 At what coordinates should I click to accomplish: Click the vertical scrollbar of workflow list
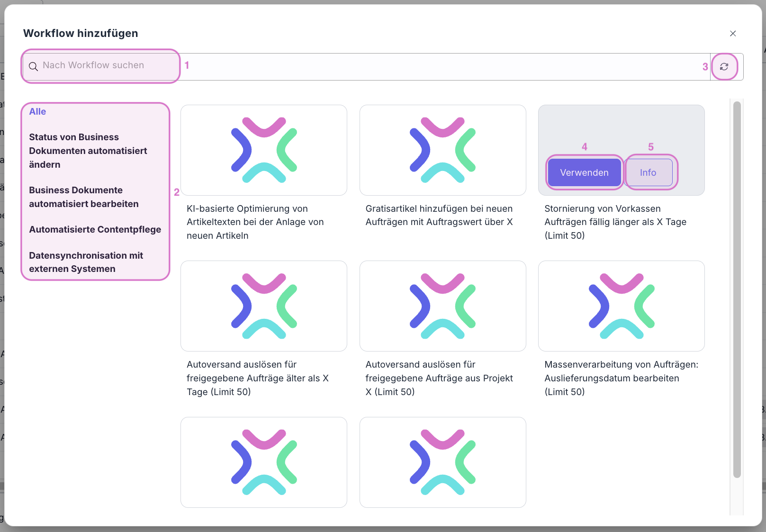737,289
